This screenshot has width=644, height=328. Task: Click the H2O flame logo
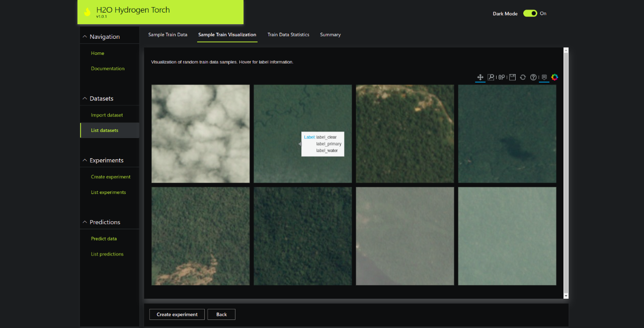tap(88, 12)
